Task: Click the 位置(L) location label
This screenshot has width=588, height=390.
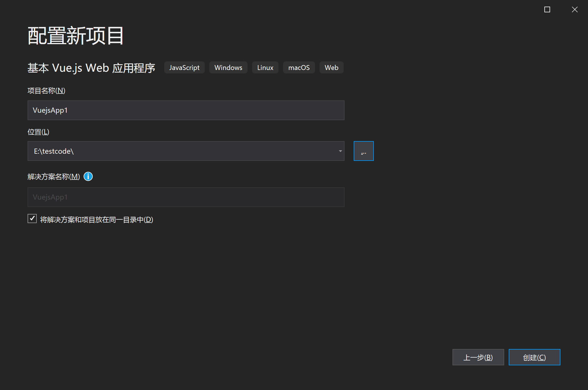Action: (38, 132)
